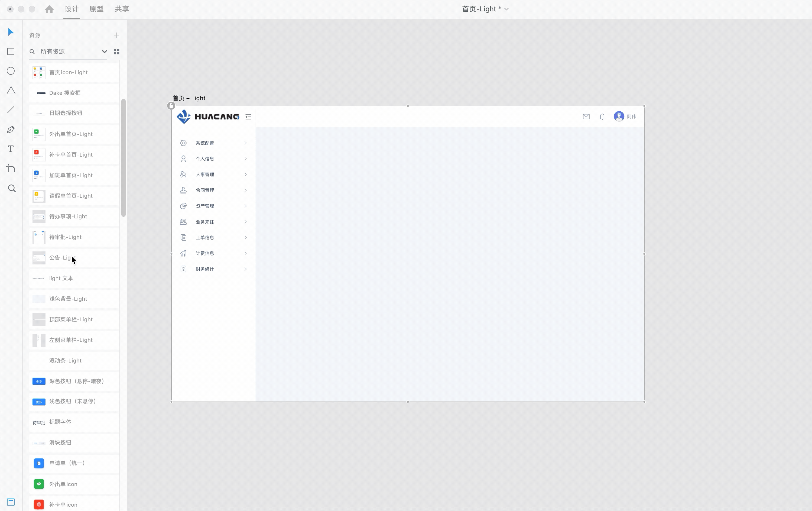
Task: Switch to the 原型 tab
Action: (96, 9)
